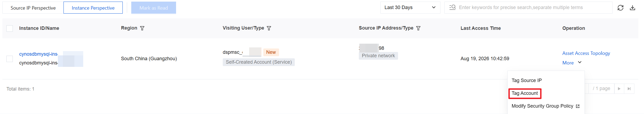
Task: Select all rows with header checkbox
Action: [x=10, y=28]
